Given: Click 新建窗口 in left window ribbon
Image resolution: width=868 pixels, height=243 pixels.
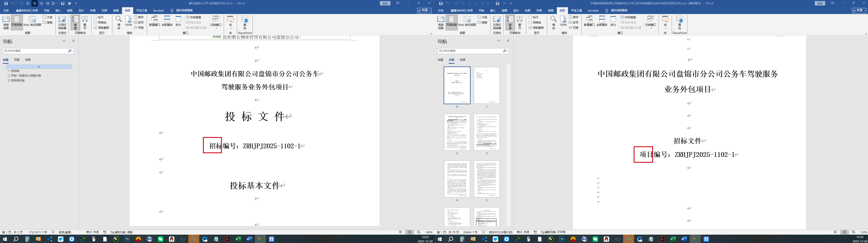Looking at the screenshot, I should [x=155, y=21].
